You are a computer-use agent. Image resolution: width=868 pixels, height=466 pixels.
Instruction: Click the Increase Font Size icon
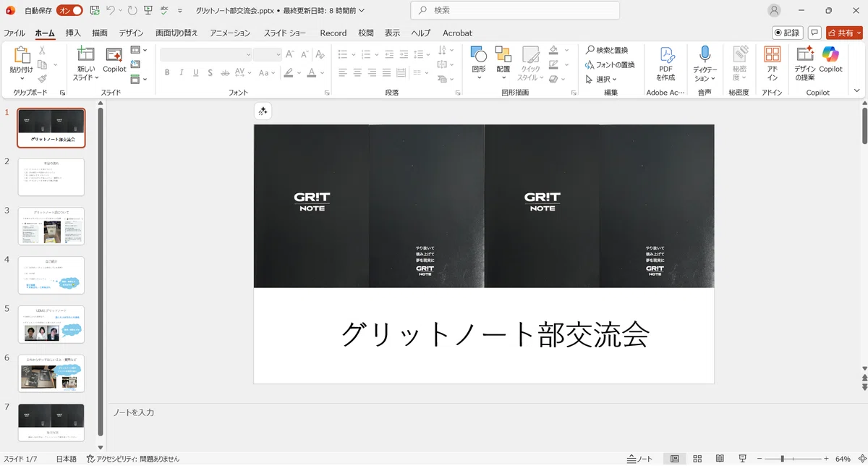(290, 54)
